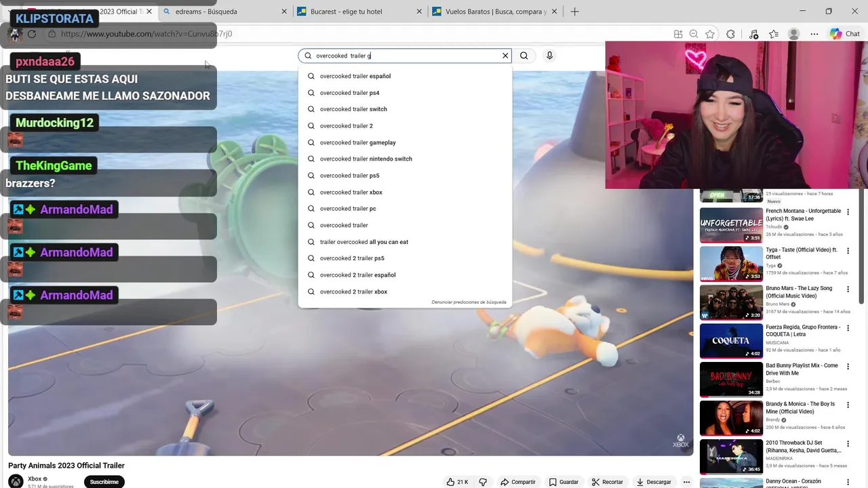
Task: Open Bruno Mars Lazy Song thumbnail
Action: 731,302
